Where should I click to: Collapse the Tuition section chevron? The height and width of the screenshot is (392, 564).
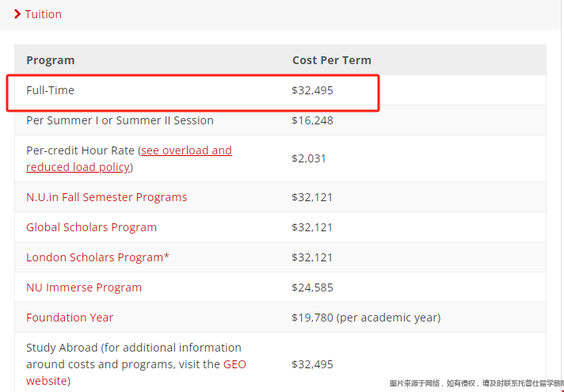pos(17,14)
